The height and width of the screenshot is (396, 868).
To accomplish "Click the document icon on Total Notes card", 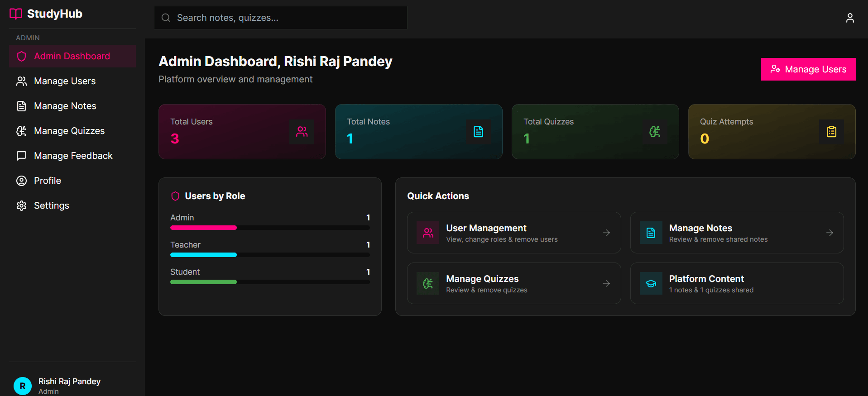I will pyautogui.click(x=479, y=132).
